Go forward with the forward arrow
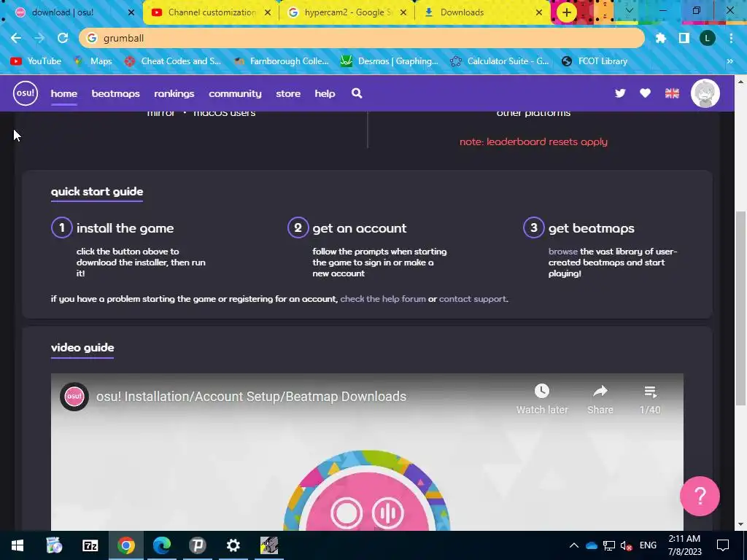747x560 pixels. point(39,38)
